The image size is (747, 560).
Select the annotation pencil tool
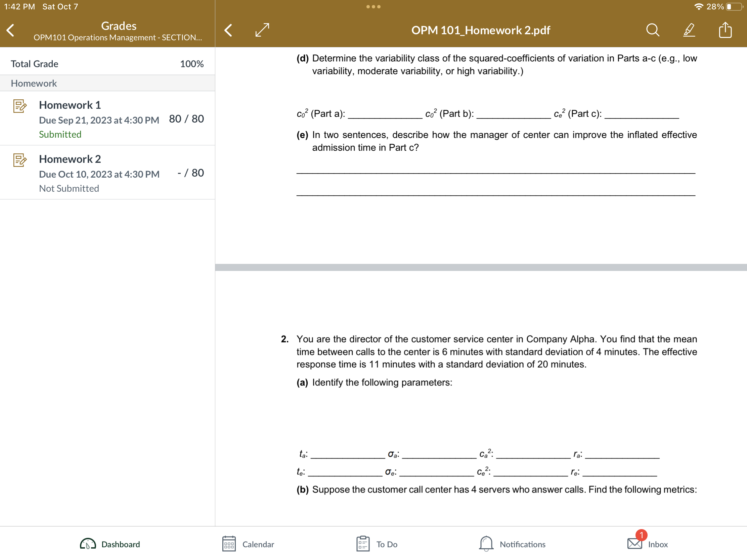click(x=689, y=30)
